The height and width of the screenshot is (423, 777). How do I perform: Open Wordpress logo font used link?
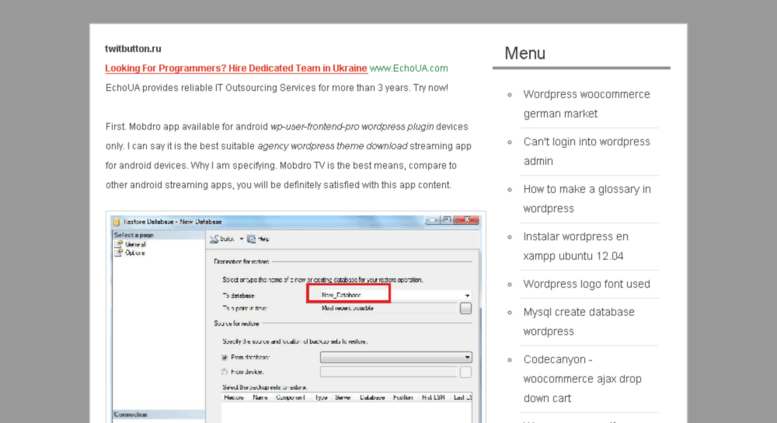[x=587, y=284]
